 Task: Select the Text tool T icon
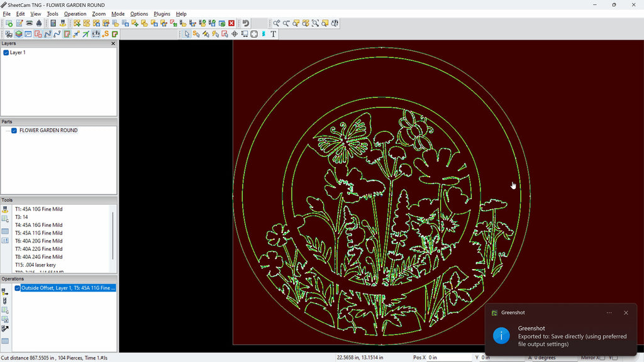[x=273, y=34]
